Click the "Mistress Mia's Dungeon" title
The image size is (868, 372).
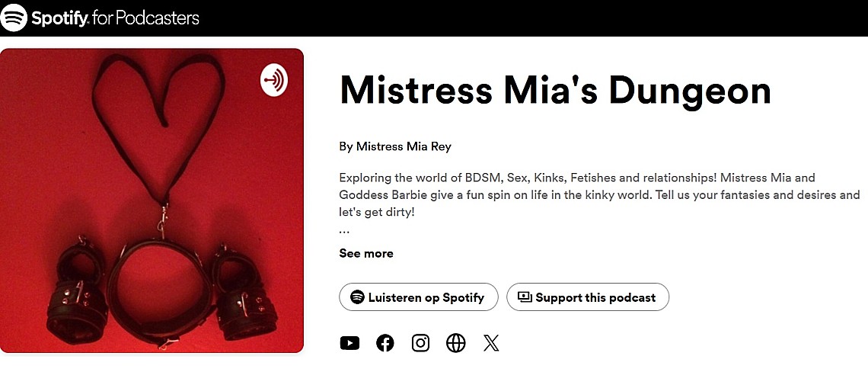[x=555, y=90]
